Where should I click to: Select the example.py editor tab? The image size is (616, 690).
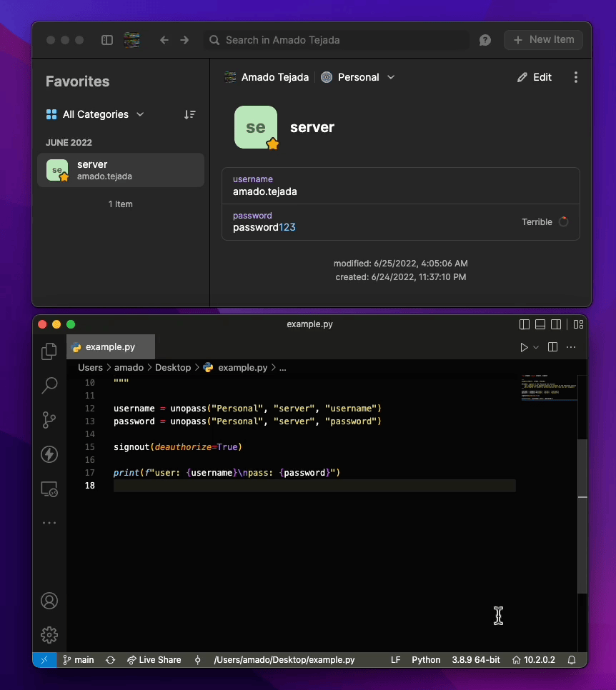click(111, 346)
